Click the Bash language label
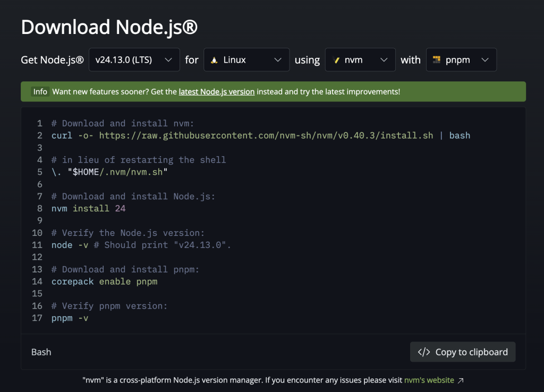 tap(41, 352)
